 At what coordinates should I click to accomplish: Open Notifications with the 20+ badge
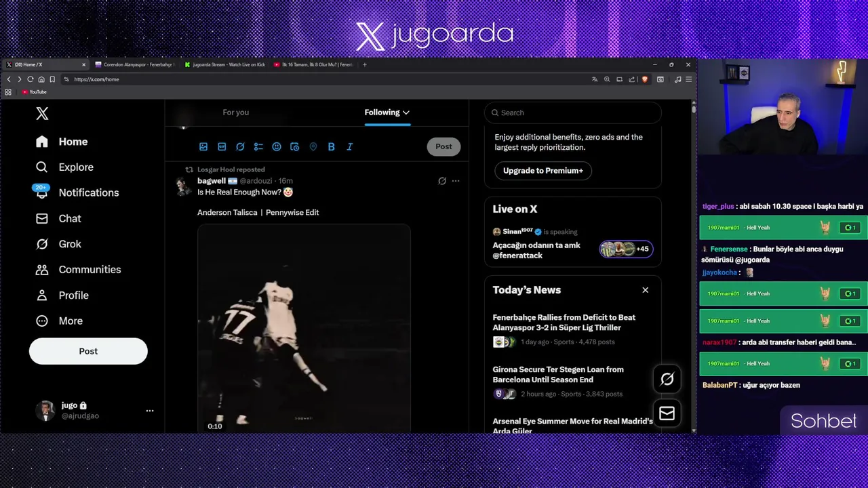[77, 192]
